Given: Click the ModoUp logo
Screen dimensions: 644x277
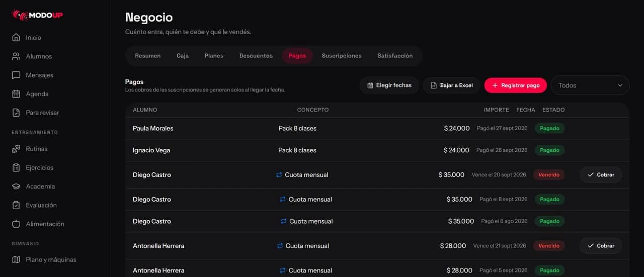Looking at the screenshot, I should [37, 16].
